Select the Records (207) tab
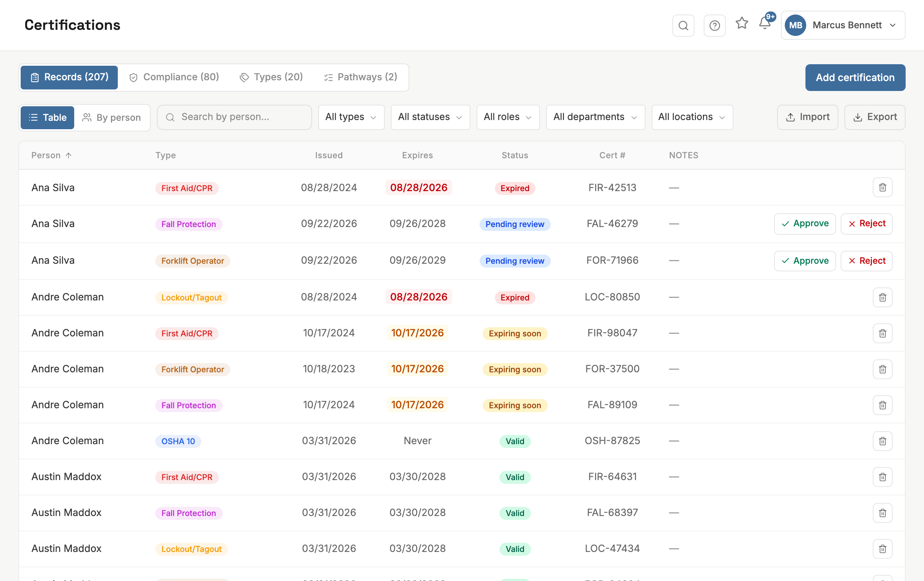This screenshot has height=581, width=924. pyautogui.click(x=69, y=77)
